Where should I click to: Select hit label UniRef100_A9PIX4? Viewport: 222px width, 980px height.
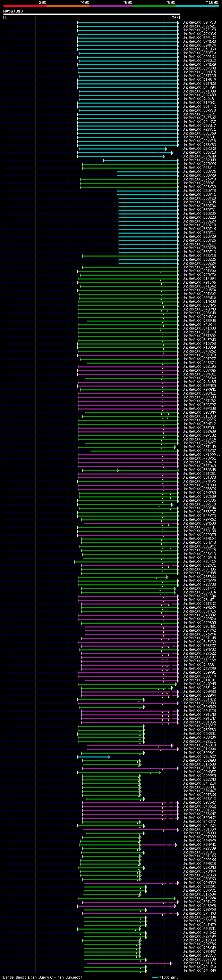coord(199,57)
